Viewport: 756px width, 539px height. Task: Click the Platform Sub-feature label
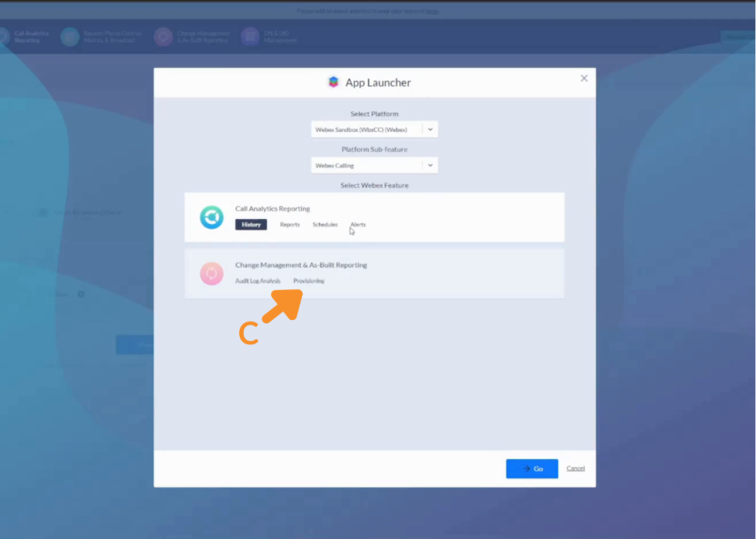374,149
